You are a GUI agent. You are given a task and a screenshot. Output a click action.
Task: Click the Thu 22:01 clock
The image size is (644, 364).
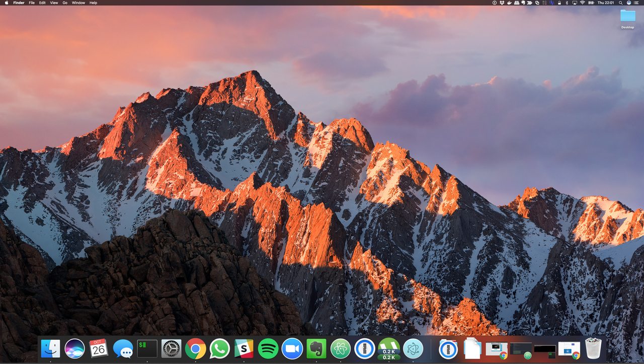click(606, 3)
